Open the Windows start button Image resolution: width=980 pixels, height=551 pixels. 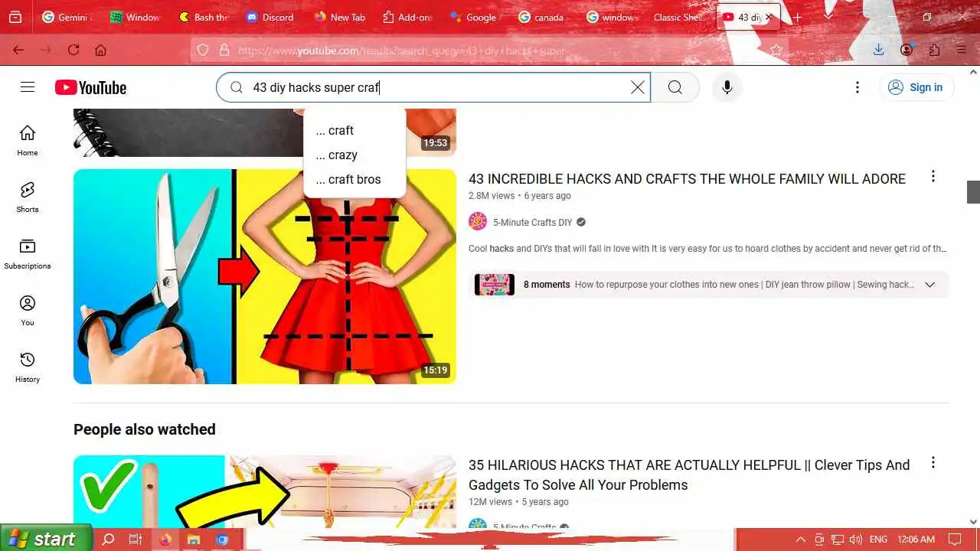tap(46, 539)
